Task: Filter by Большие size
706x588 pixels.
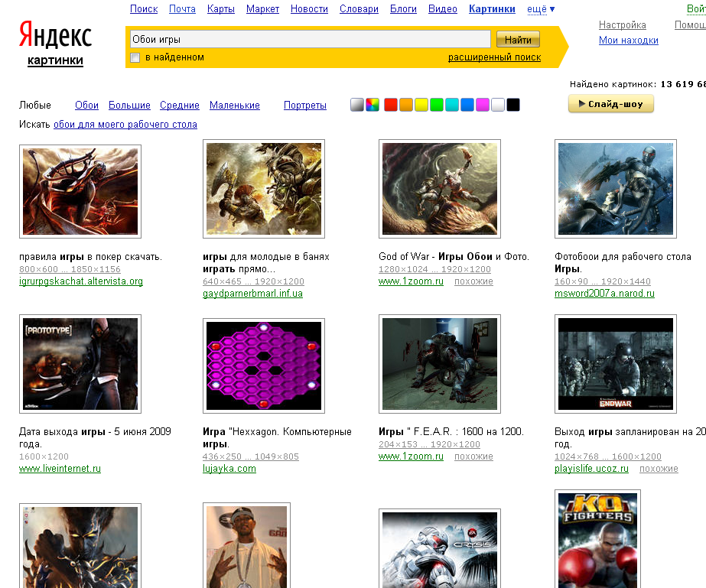Action: coord(130,105)
